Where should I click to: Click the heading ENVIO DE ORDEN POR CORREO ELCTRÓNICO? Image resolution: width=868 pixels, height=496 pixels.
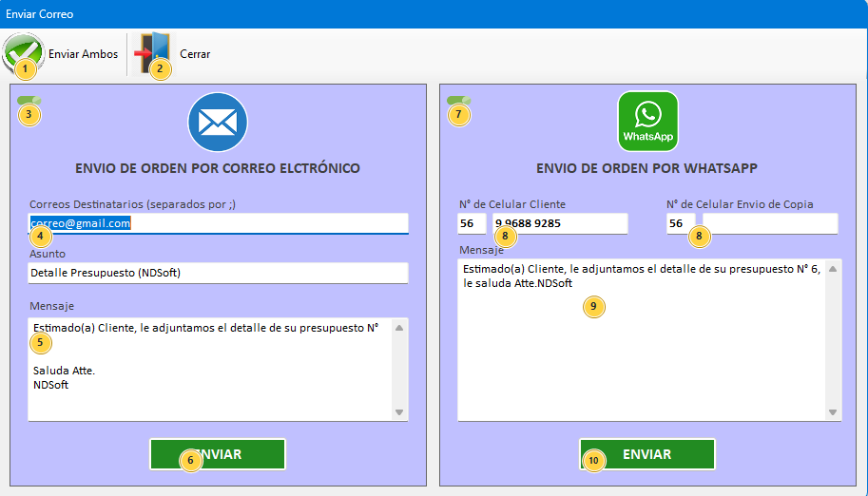point(218,168)
